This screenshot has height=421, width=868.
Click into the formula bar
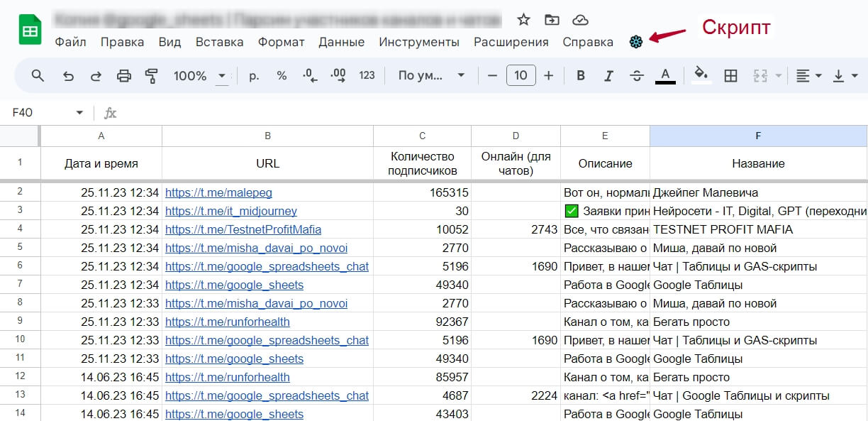pyautogui.click(x=493, y=112)
